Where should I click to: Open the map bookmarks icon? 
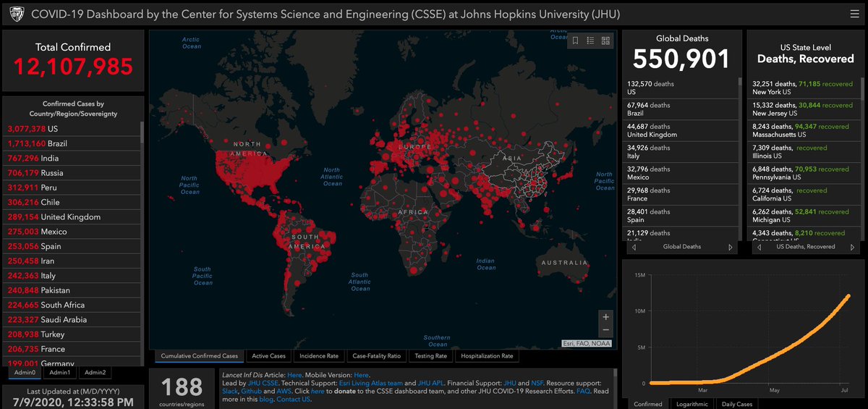click(576, 41)
